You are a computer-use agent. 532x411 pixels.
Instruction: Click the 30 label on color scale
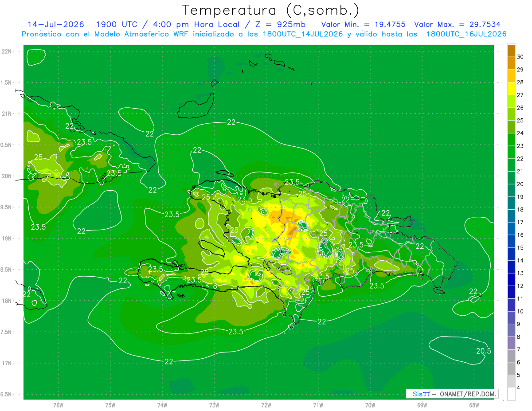point(520,57)
